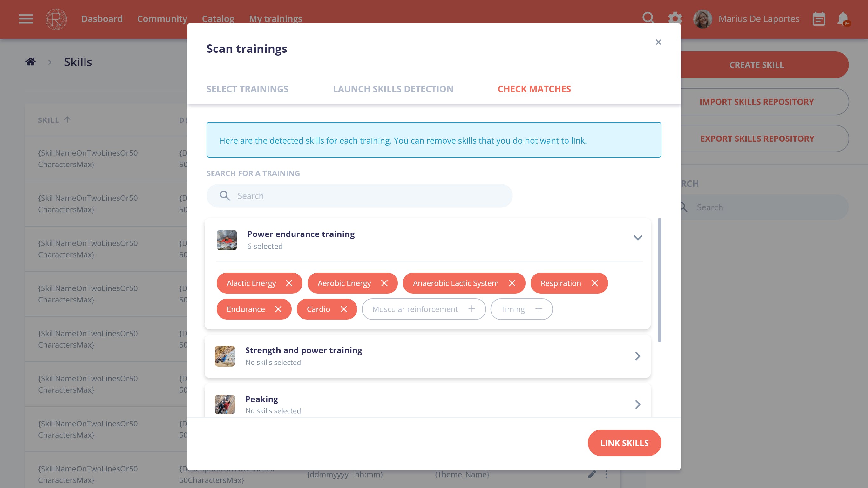Open the settings gear icon
Viewport: 868px width, 488px height.
(675, 18)
